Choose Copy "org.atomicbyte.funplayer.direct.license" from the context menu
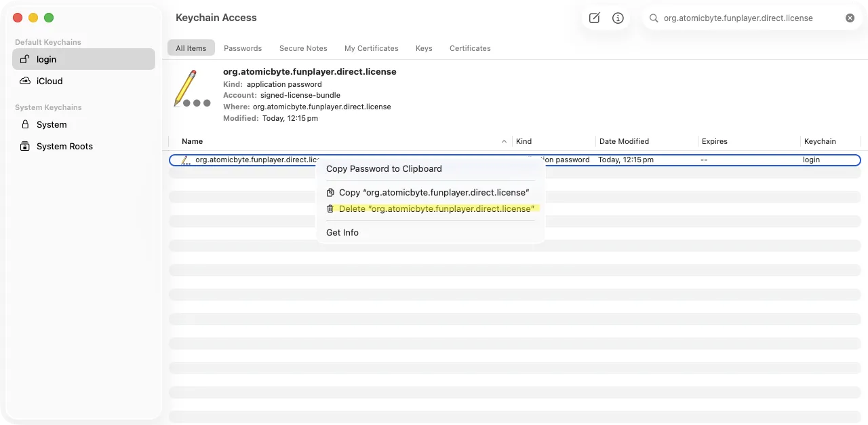868x425 pixels. pyautogui.click(x=431, y=192)
